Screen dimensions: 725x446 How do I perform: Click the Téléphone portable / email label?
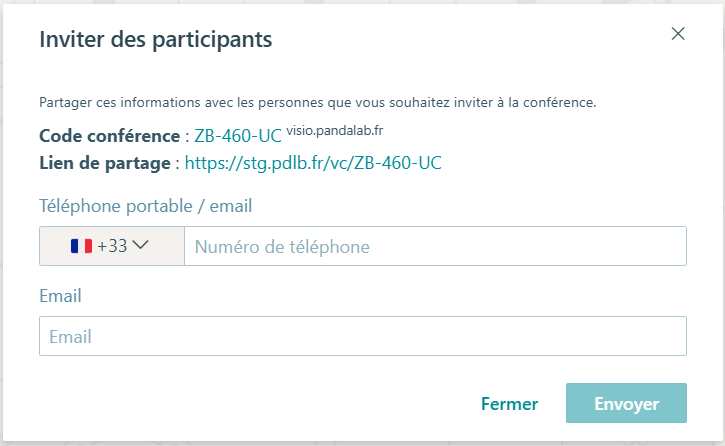[x=146, y=206]
